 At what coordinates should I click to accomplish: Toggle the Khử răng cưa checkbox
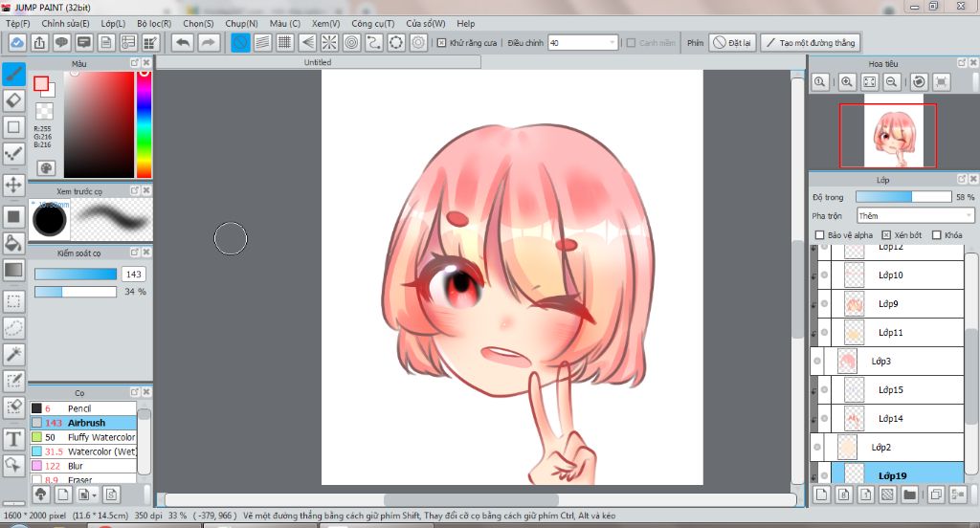point(441,42)
